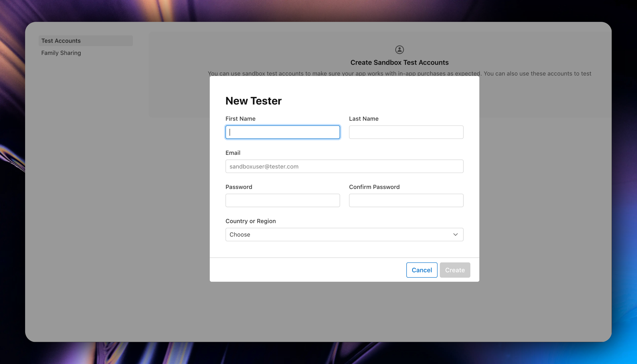Click the Email field label
Viewport: 637px width, 364px height.
233,152
